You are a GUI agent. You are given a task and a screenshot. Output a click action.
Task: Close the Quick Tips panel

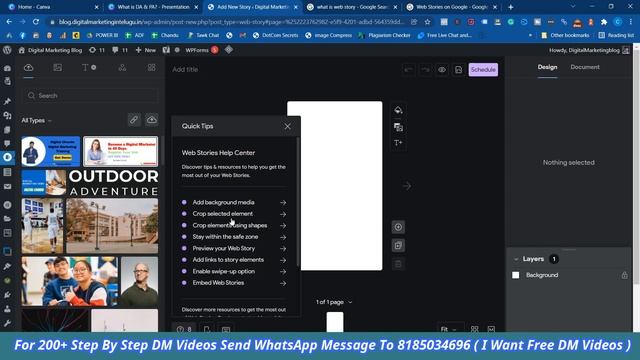click(x=287, y=126)
